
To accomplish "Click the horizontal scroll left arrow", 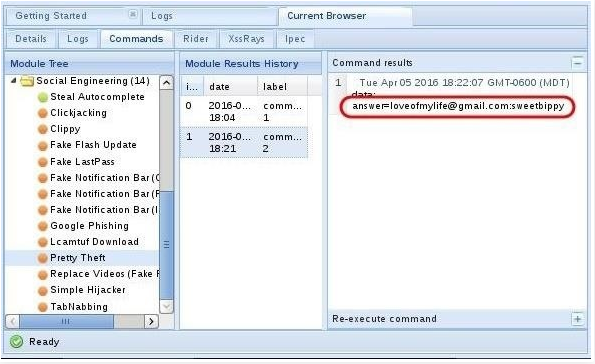I will (x=13, y=321).
